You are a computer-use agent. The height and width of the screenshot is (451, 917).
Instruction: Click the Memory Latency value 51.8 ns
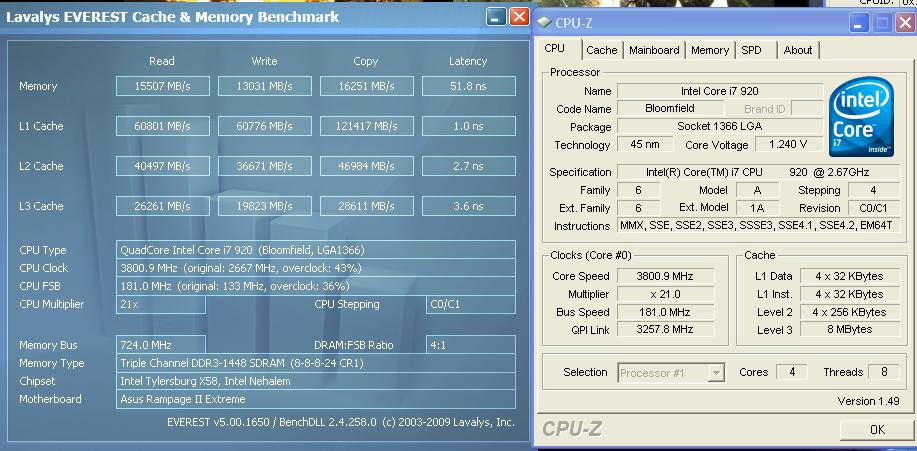point(468,86)
